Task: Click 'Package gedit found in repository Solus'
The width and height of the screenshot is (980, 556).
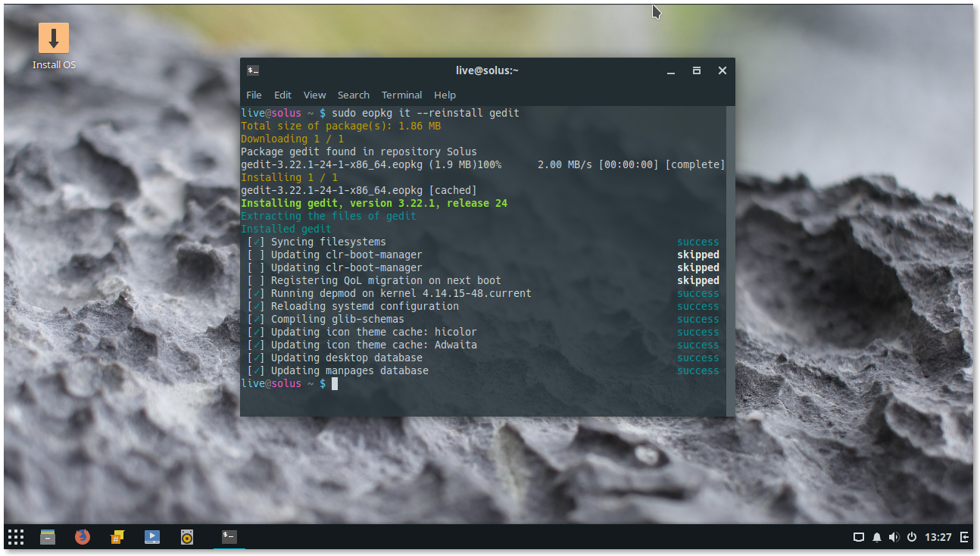Action: (359, 151)
